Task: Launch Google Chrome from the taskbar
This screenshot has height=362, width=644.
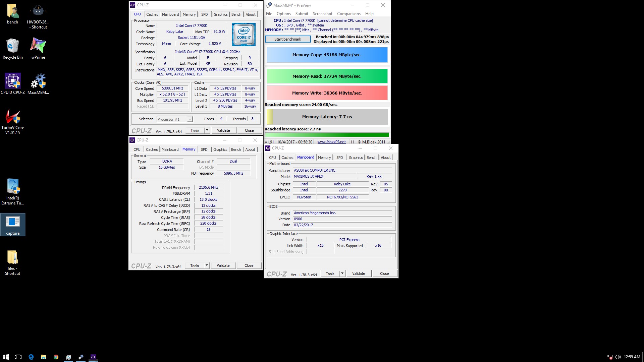Action: 56,357
